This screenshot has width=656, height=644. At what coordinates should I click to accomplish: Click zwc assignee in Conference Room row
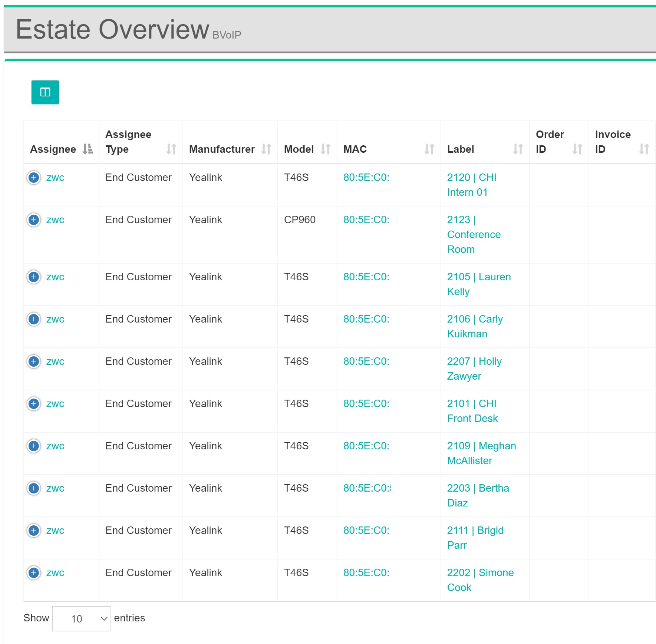tap(55, 220)
